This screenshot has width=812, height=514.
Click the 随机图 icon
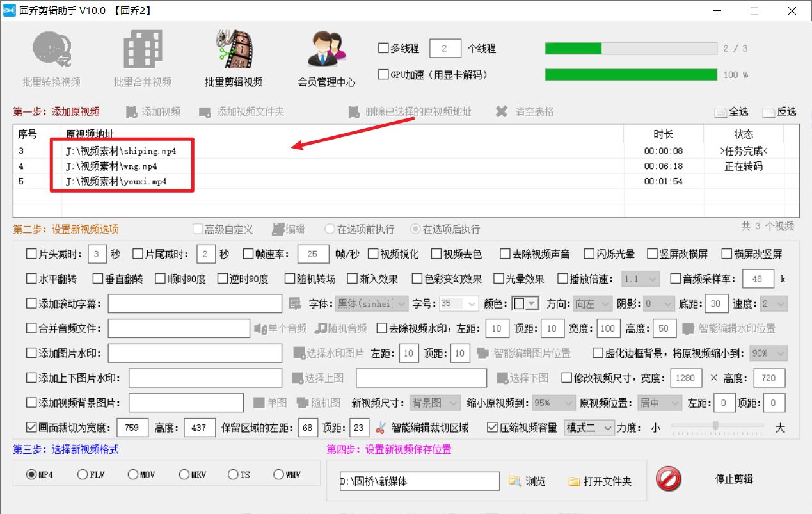pos(302,403)
